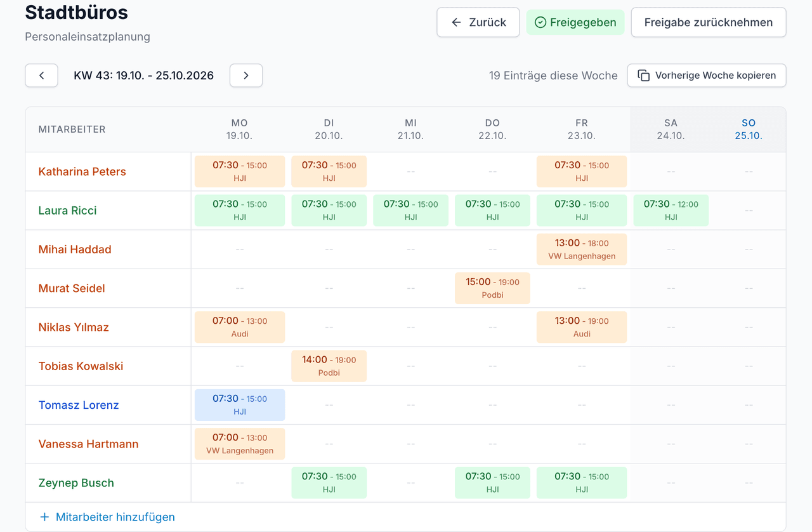Select Zeynep Busch's Thursday HJI shift
The width and height of the screenshot is (812, 532).
click(492, 482)
